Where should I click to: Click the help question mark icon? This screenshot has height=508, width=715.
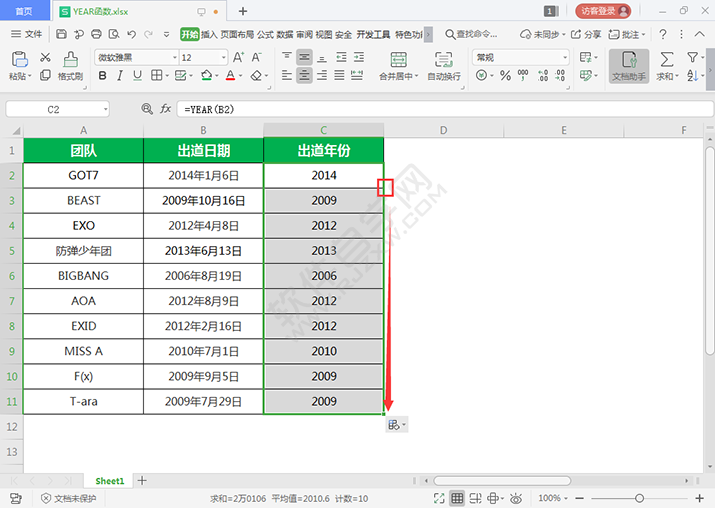click(x=663, y=34)
